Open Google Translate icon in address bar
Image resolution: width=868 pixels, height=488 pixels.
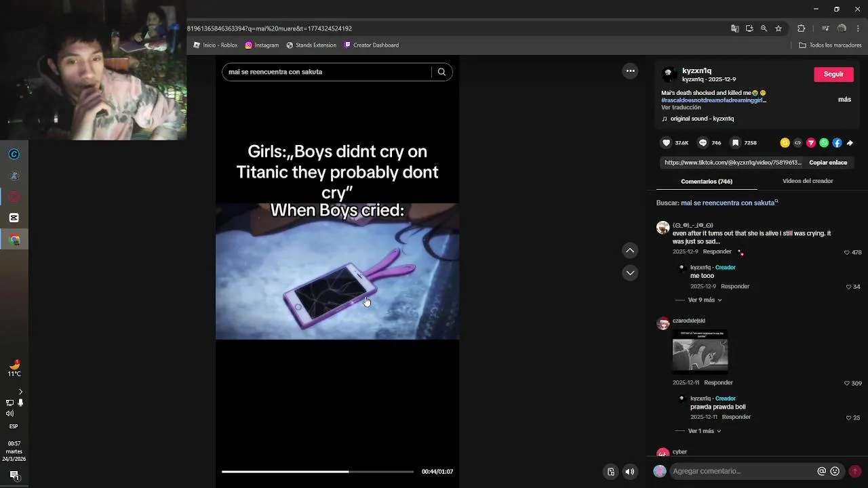pyautogui.click(x=735, y=28)
